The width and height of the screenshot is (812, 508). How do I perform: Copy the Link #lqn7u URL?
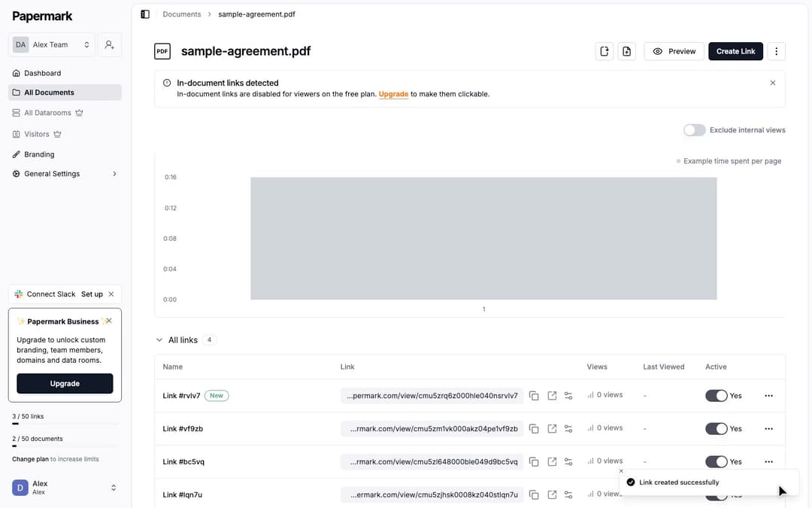(x=534, y=495)
